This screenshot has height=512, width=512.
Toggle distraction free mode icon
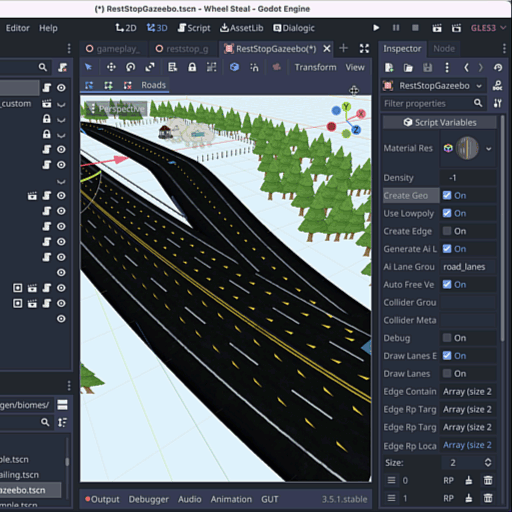(x=364, y=49)
